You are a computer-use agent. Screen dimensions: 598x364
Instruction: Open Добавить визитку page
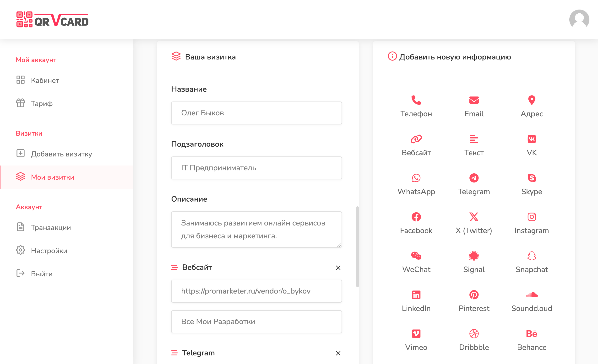click(x=61, y=154)
